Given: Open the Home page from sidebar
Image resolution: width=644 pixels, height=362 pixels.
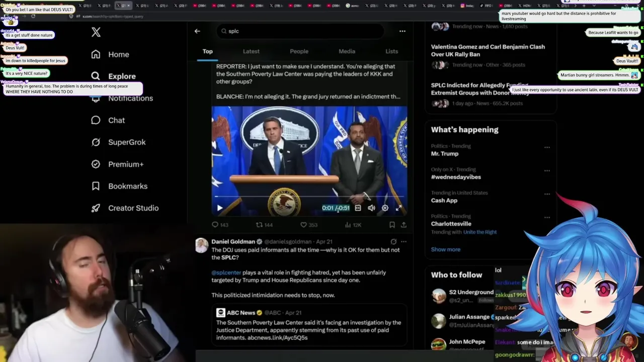Looking at the screenshot, I should click(x=110, y=54).
